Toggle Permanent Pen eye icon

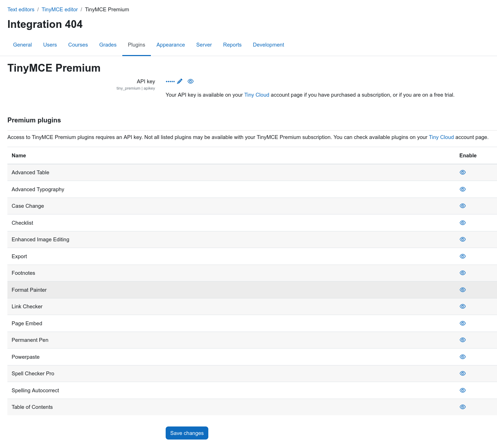(463, 340)
